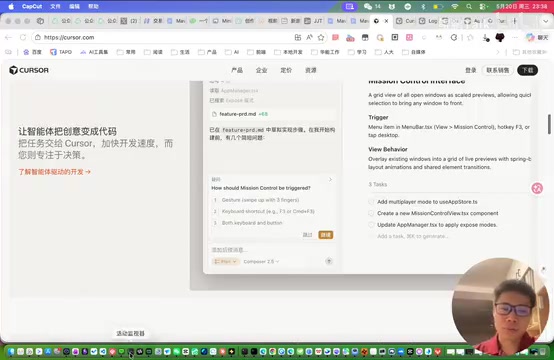Open TAPO bookmark
554x360 pixels.
[x=61, y=52]
